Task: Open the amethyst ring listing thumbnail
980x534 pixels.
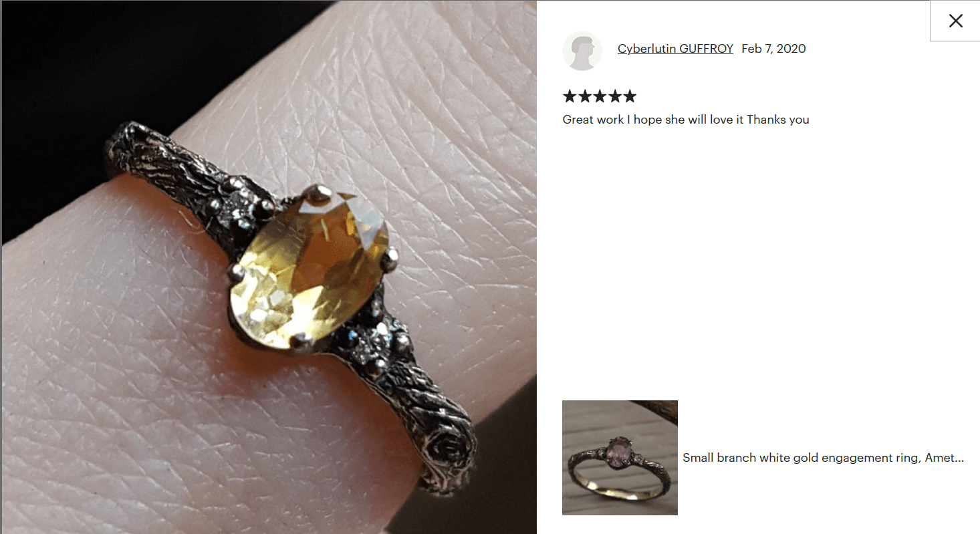Action: click(x=620, y=458)
